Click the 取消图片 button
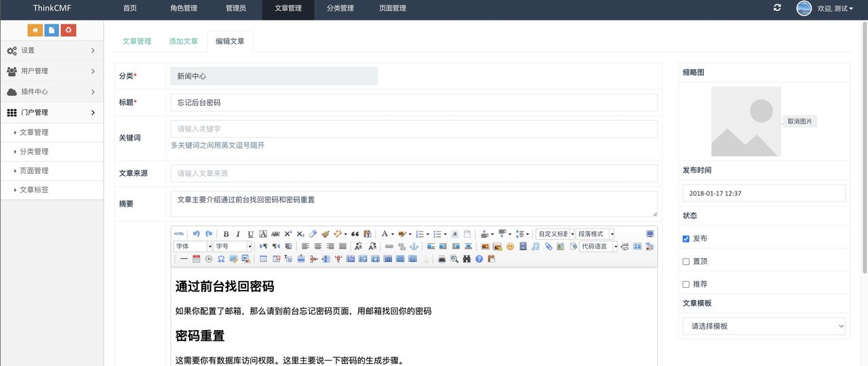Image resolution: width=868 pixels, height=366 pixels. pos(800,122)
